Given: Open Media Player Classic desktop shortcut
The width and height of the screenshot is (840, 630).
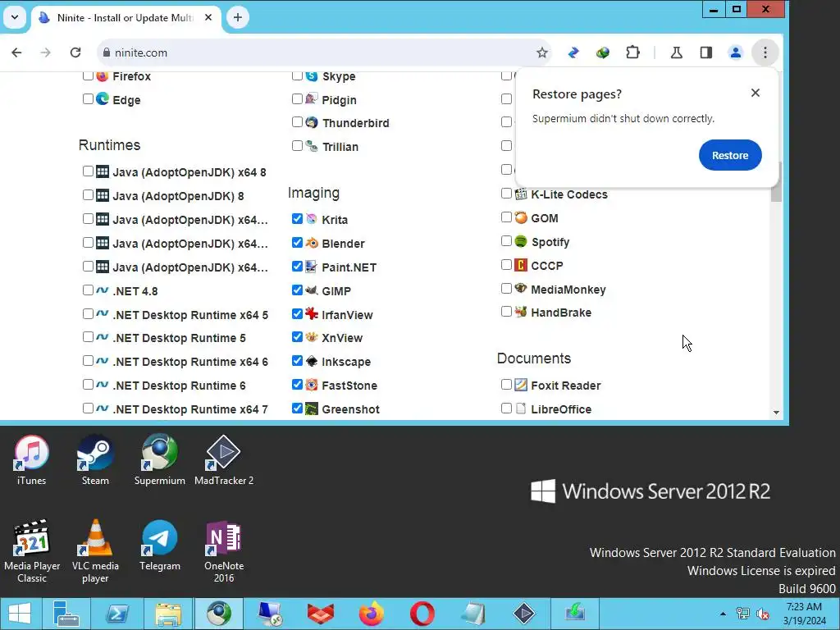Looking at the screenshot, I should pyautogui.click(x=32, y=551).
